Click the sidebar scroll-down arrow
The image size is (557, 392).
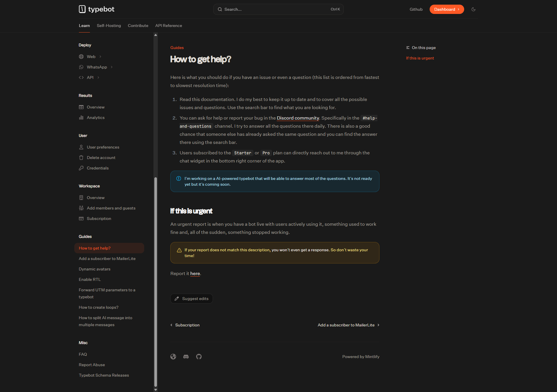tap(155, 390)
